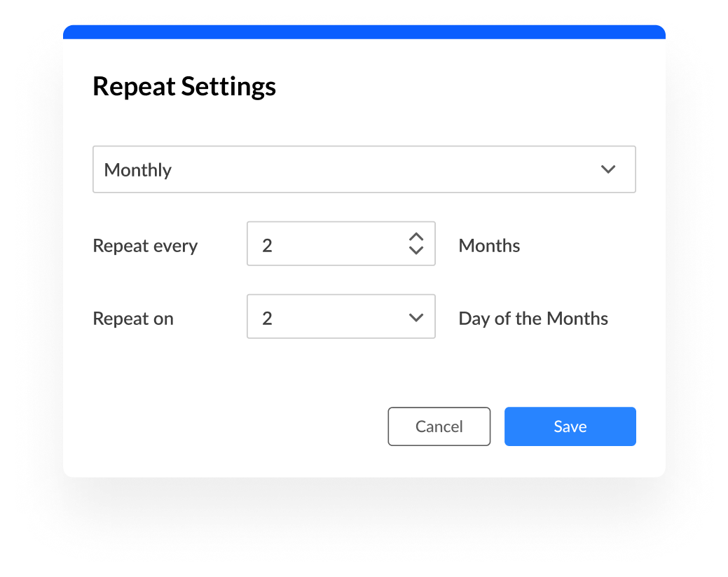Click the "Repeat every" label
This screenshot has height=577, width=728.
(145, 246)
